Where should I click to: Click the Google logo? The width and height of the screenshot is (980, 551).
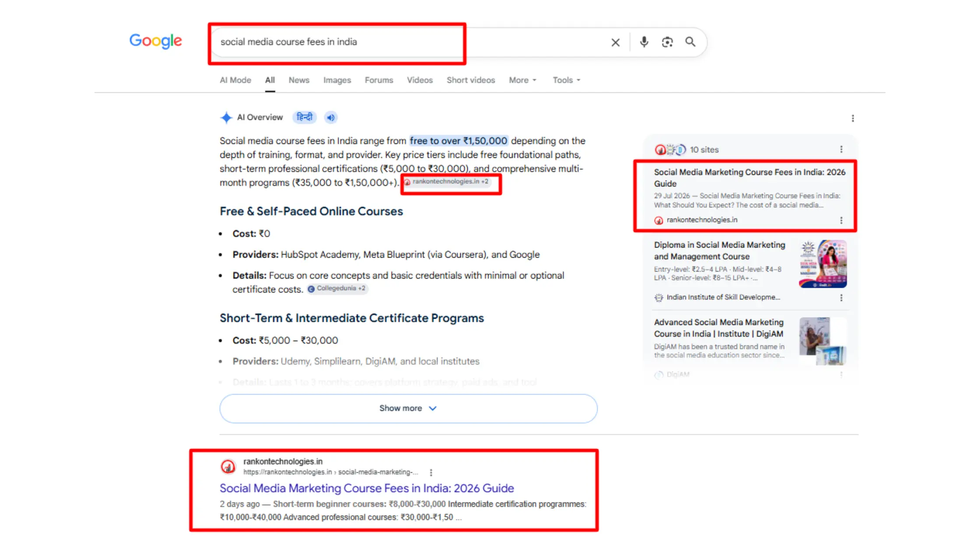(155, 41)
